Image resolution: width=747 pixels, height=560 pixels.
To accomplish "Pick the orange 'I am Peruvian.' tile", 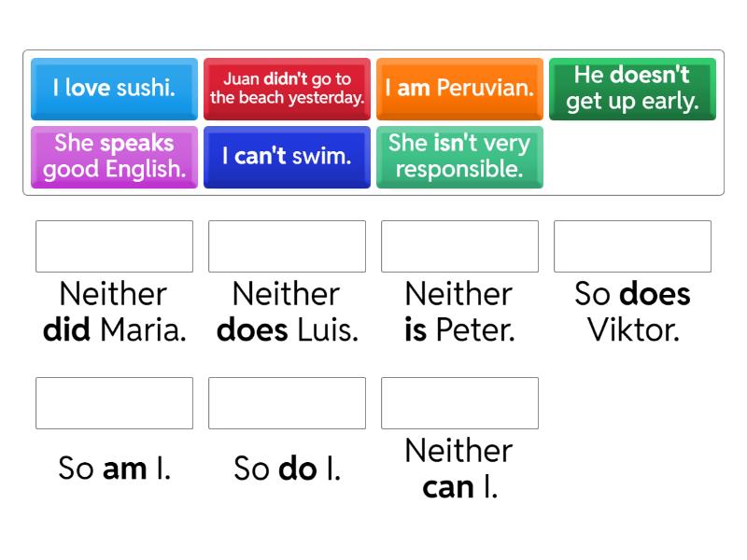I will [x=459, y=89].
